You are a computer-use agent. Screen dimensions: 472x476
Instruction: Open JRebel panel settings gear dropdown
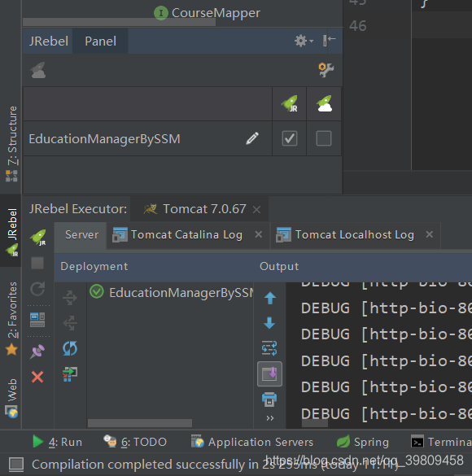pyautogui.click(x=304, y=41)
